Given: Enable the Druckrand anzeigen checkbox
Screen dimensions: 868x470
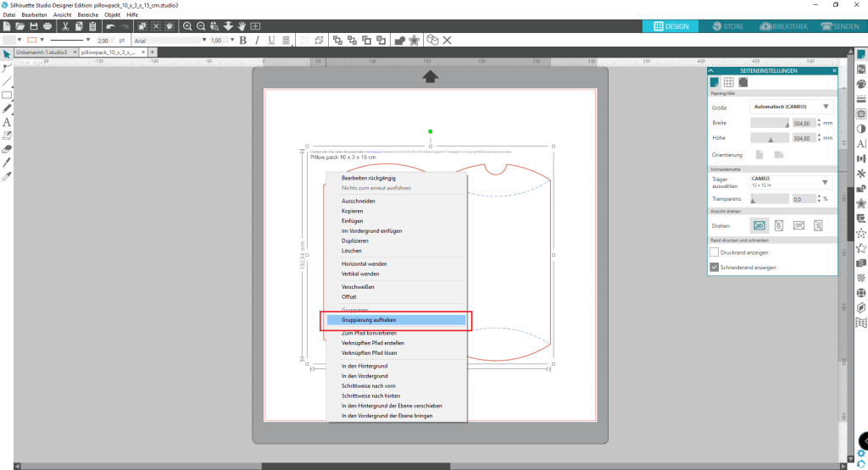Looking at the screenshot, I should point(714,252).
